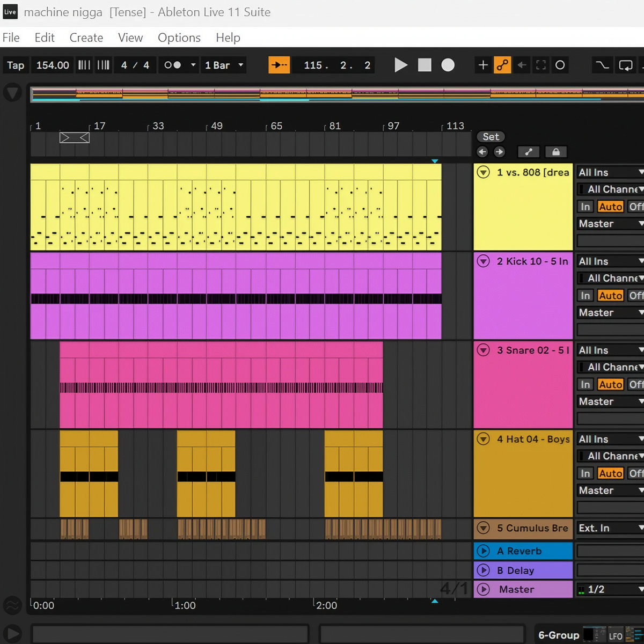
Task: Click the Lock Envelopes icon
Action: (x=556, y=152)
